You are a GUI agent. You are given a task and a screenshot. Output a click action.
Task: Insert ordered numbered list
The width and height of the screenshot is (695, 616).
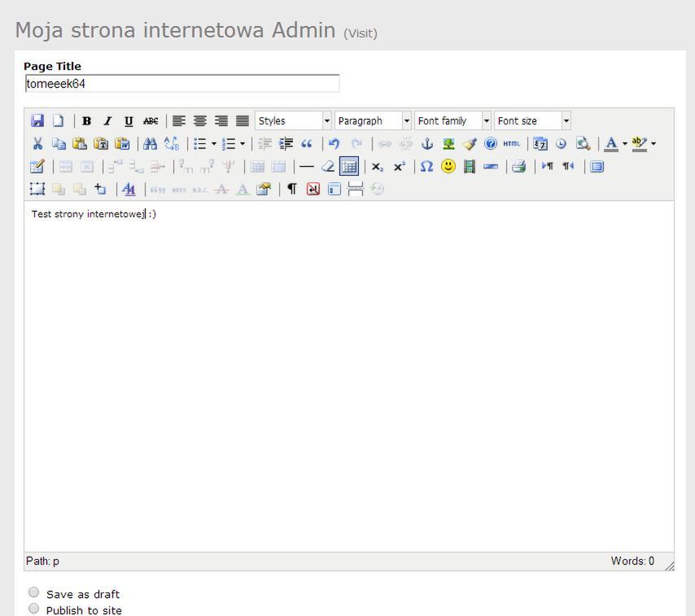point(229,143)
